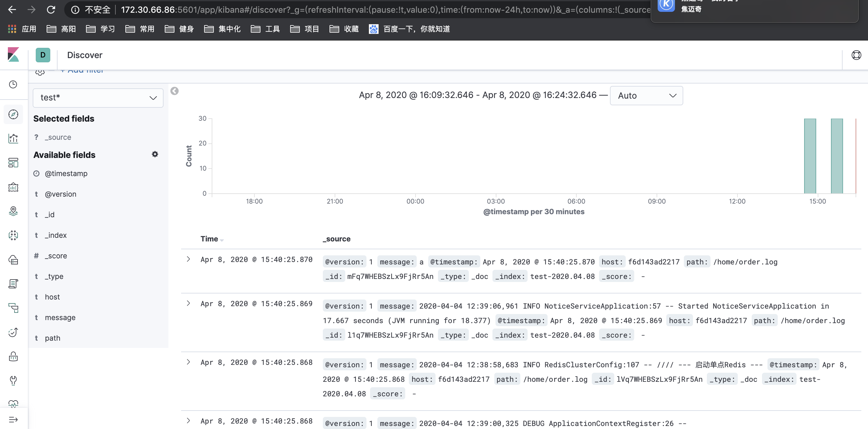This screenshot has height=429, width=868.
Task: Expand the 15:40:25.869 log row
Action: coord(188,303)
